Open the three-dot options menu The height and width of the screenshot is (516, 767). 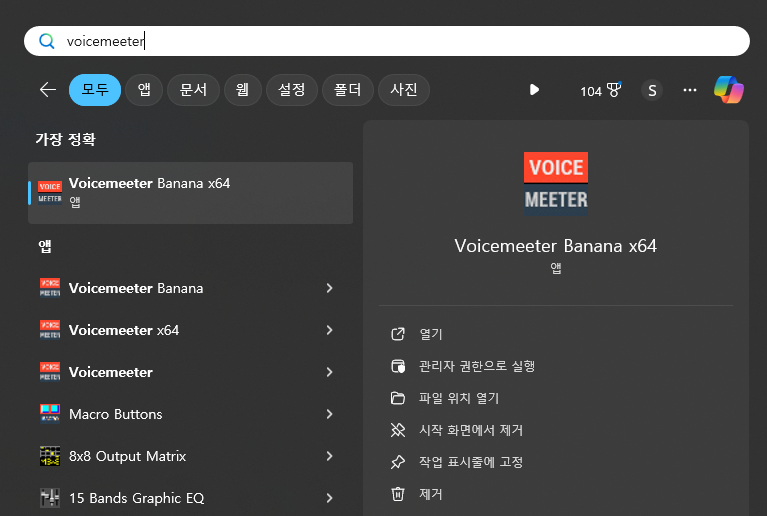pyautogui.click(x=690, y=90)
